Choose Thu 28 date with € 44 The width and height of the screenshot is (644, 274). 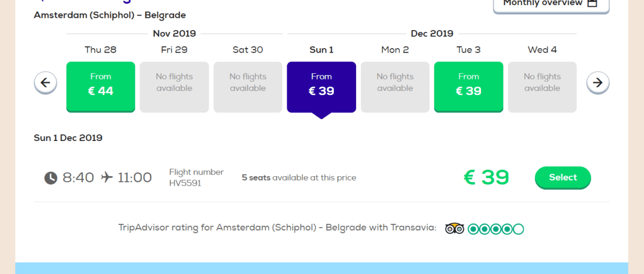click(x=101, y=87)
